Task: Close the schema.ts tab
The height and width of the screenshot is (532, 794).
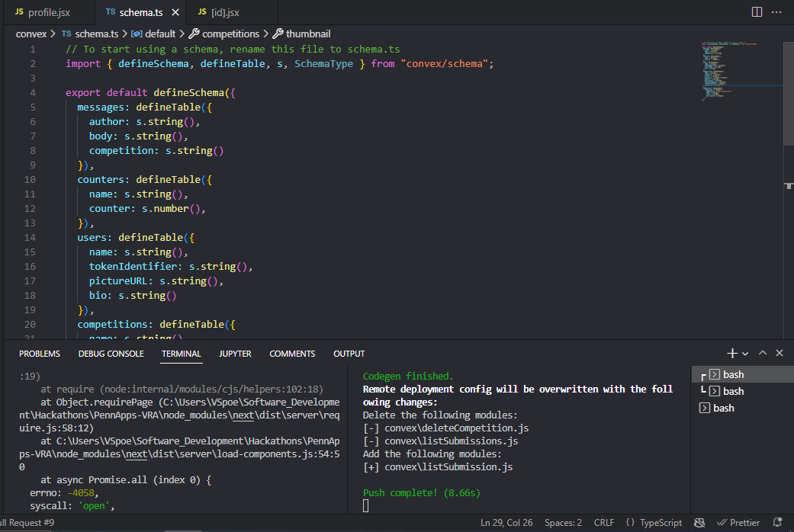Action: point(175,12)
